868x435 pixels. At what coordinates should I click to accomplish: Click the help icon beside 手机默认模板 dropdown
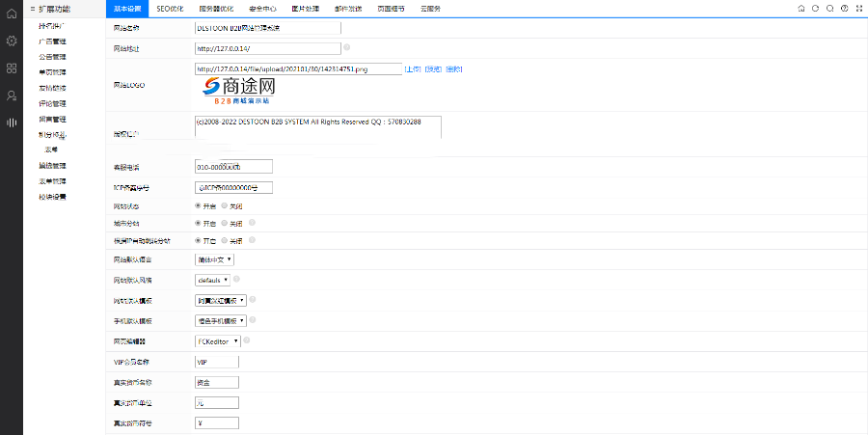(x=253, y=320)
